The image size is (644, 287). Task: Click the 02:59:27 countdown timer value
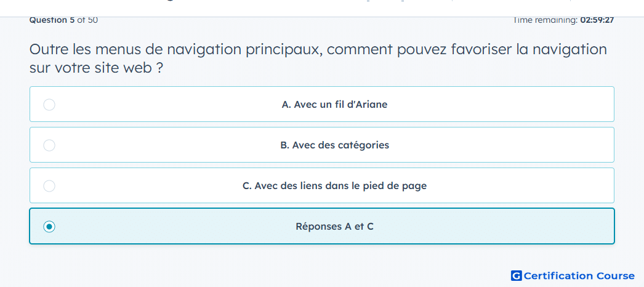[x=597, y=20]
